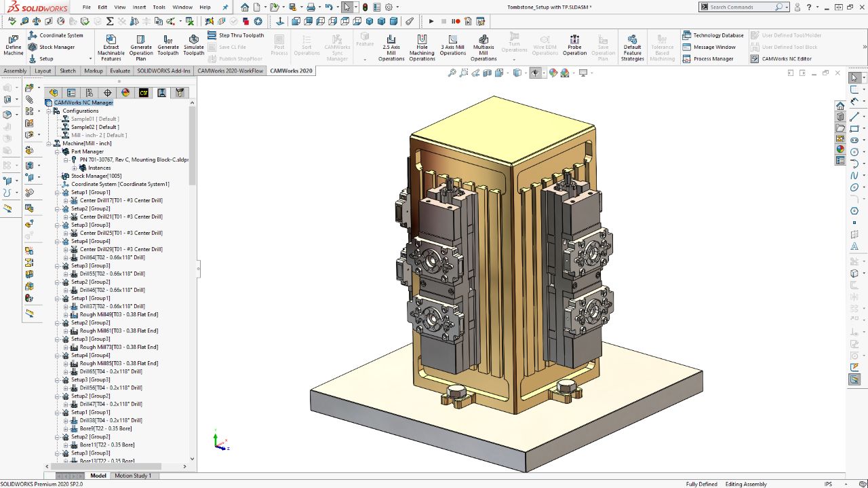Select Sample02 [Default] configuration

coord(95,127)
